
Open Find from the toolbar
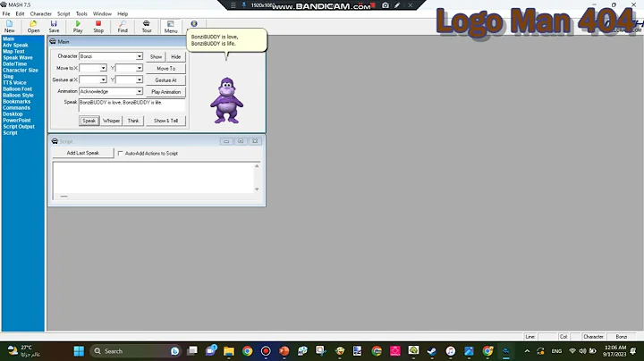(x=123, y=27)
